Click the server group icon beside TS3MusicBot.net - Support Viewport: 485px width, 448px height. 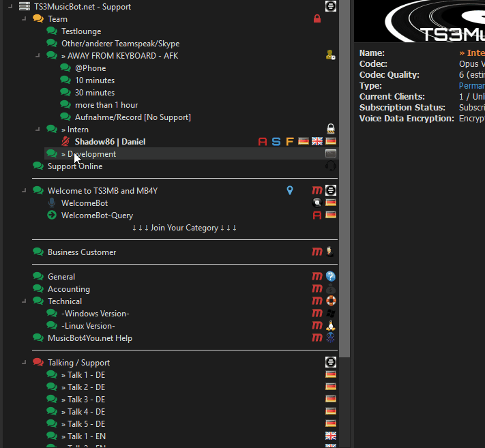pos(331,6)
